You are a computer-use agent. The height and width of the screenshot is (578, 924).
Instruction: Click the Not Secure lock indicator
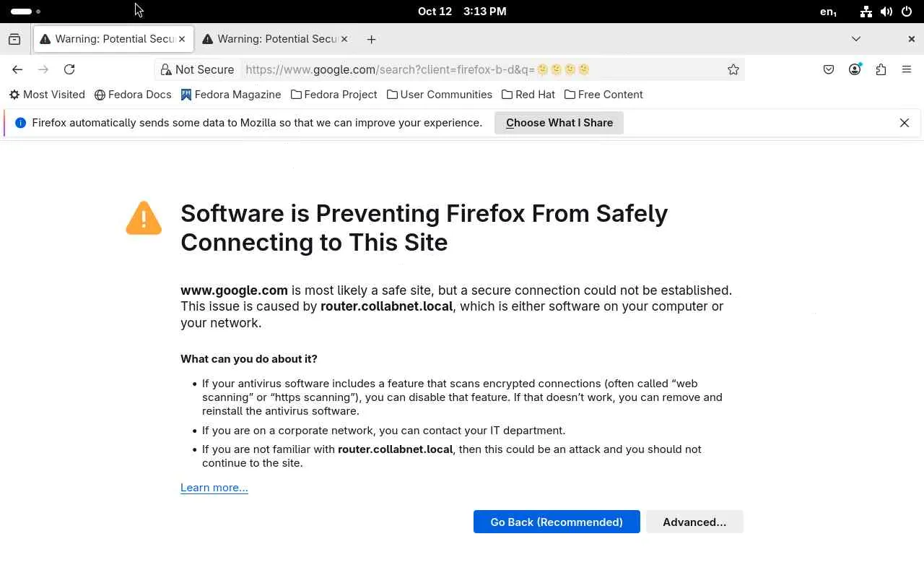[x=197, y=69]
